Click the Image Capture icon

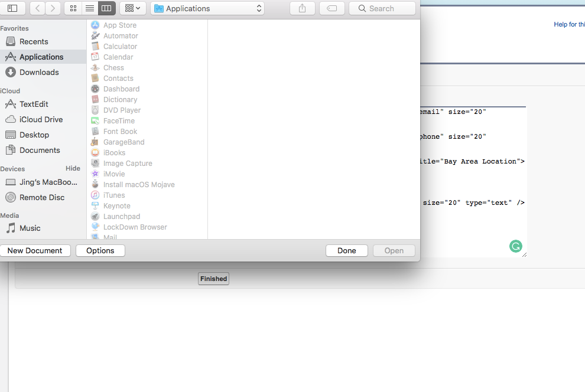tap(95, 163)
